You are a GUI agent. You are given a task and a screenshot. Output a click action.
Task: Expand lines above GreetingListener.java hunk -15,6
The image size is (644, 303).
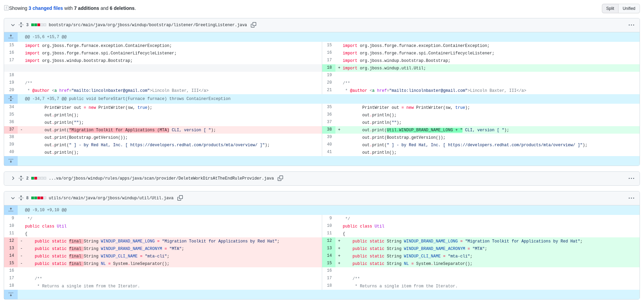click(11, 37)
